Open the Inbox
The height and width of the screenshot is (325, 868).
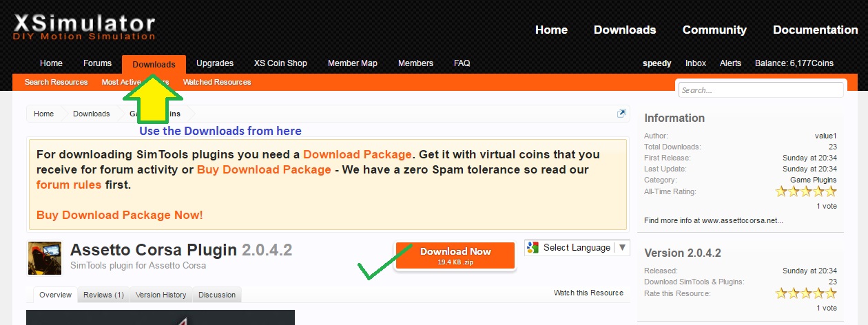click(x=696, y=63)
